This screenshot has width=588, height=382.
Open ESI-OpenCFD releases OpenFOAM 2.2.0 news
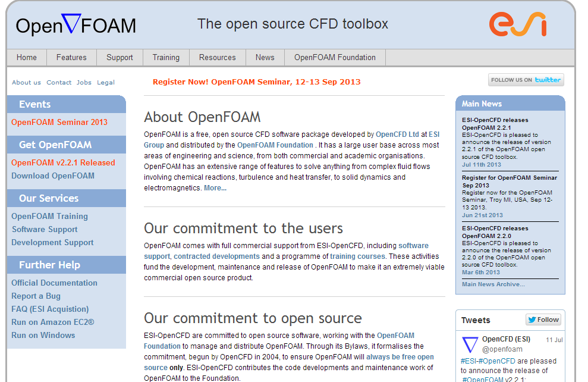point(495,232)
